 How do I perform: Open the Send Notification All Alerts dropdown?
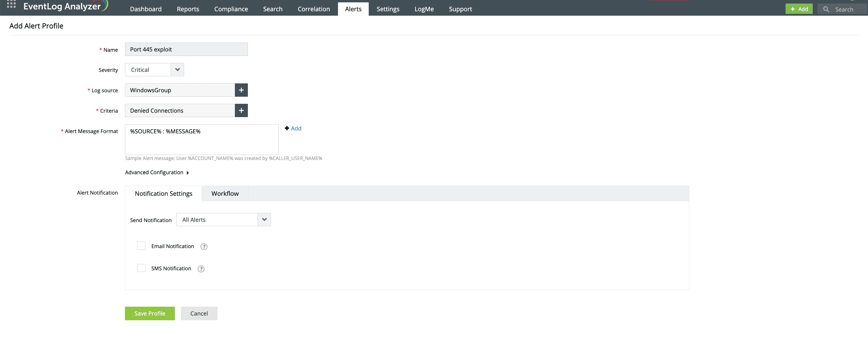pyautogui.click(x=264, y=219)
